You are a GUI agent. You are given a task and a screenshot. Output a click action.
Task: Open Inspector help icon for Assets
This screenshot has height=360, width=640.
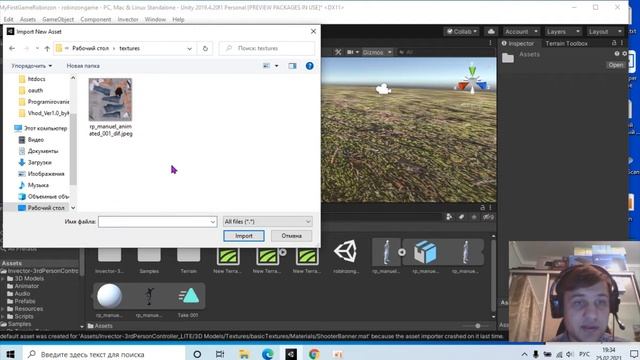coord(617,53)
